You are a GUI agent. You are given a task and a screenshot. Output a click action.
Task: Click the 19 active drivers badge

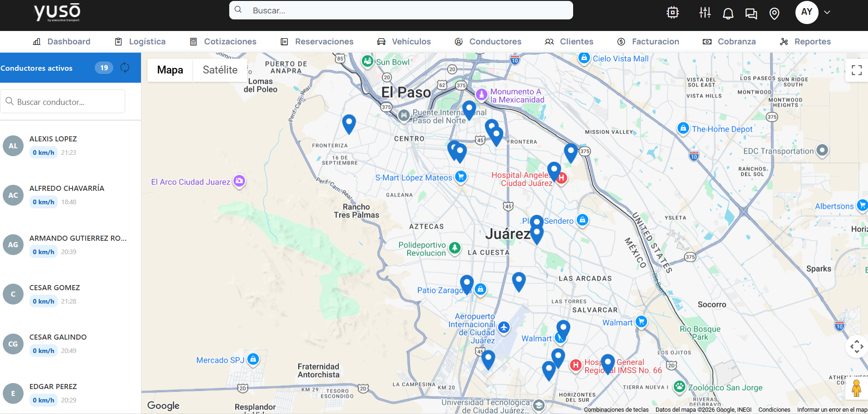click(104, 67)
